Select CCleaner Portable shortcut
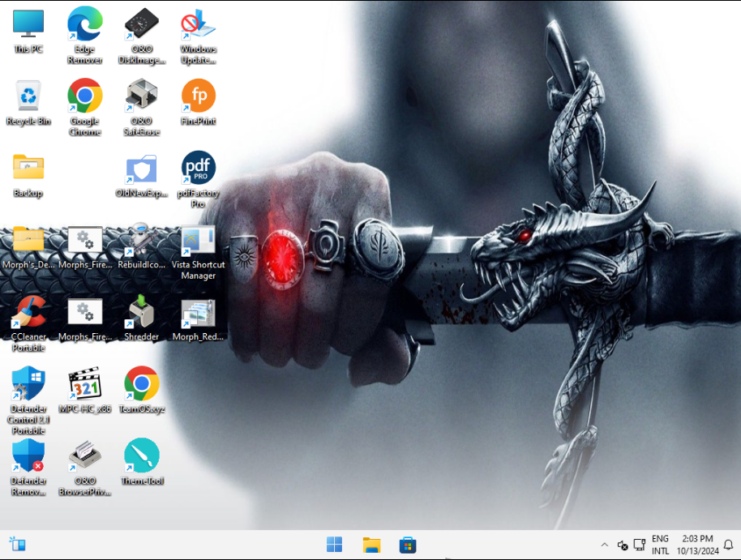 pos(28,323)
